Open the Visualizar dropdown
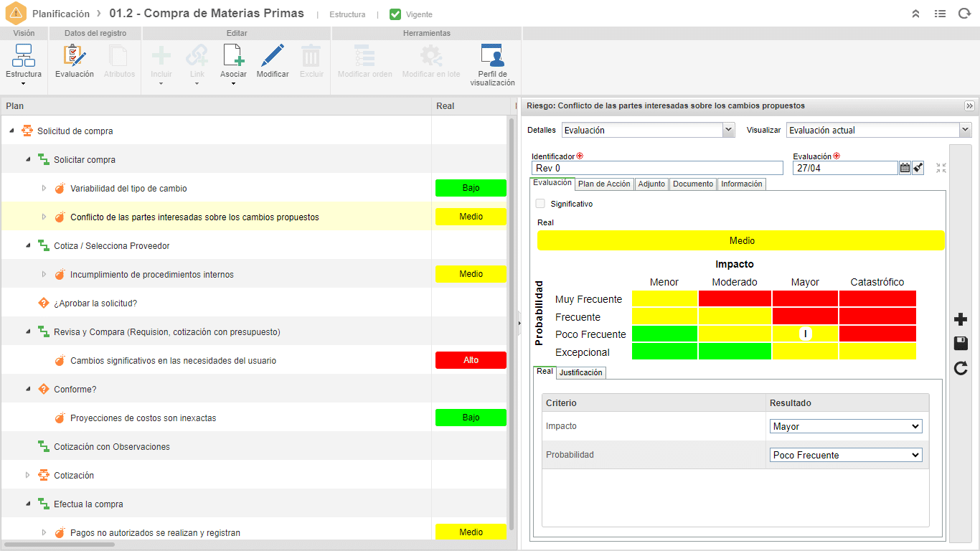This screenshot has width=980, height=551. [x=879, y=130]
